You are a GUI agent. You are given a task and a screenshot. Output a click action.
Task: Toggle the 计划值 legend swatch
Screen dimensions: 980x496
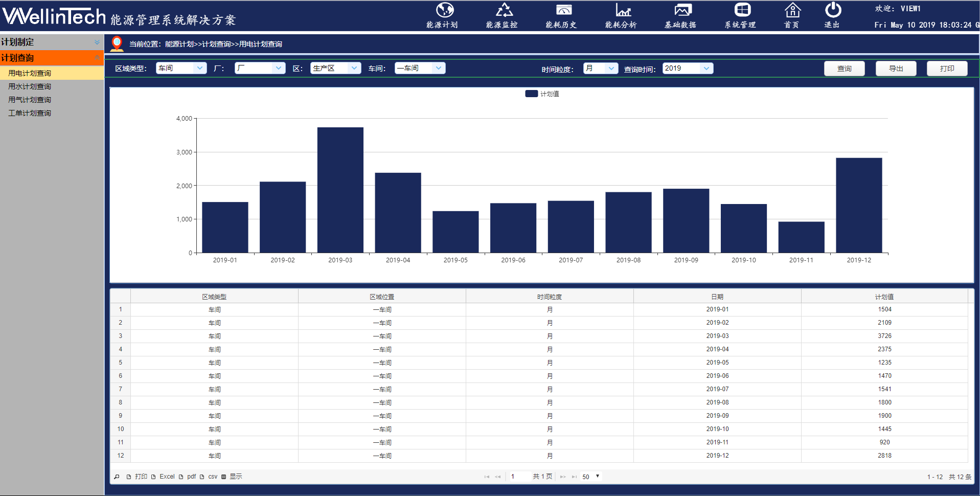[x=532, y=94]
